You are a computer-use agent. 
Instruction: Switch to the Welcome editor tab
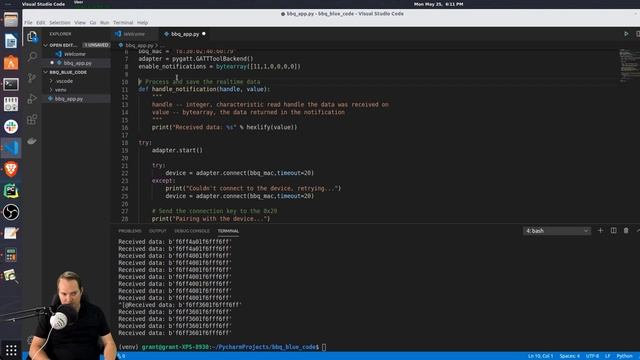click(134, 34)
